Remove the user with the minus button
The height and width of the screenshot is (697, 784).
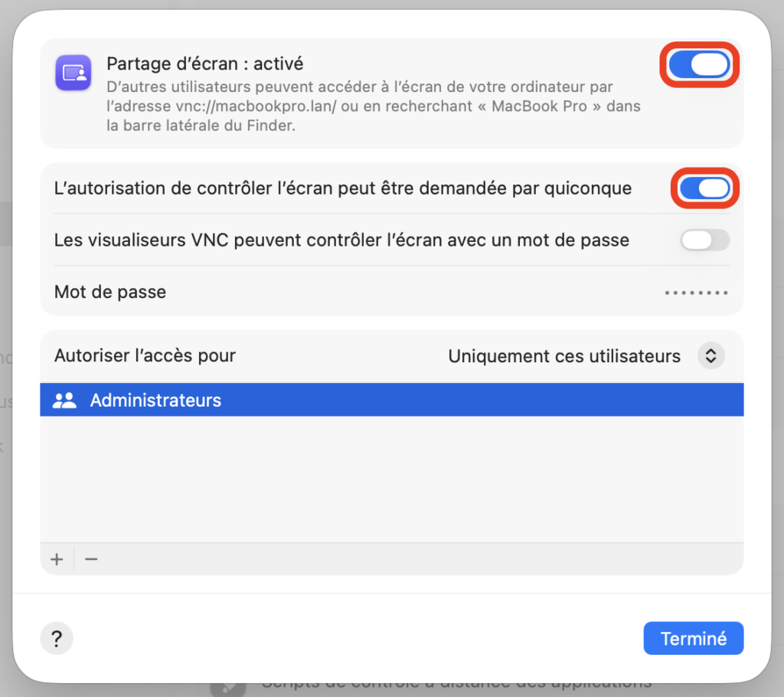(91, 559)
